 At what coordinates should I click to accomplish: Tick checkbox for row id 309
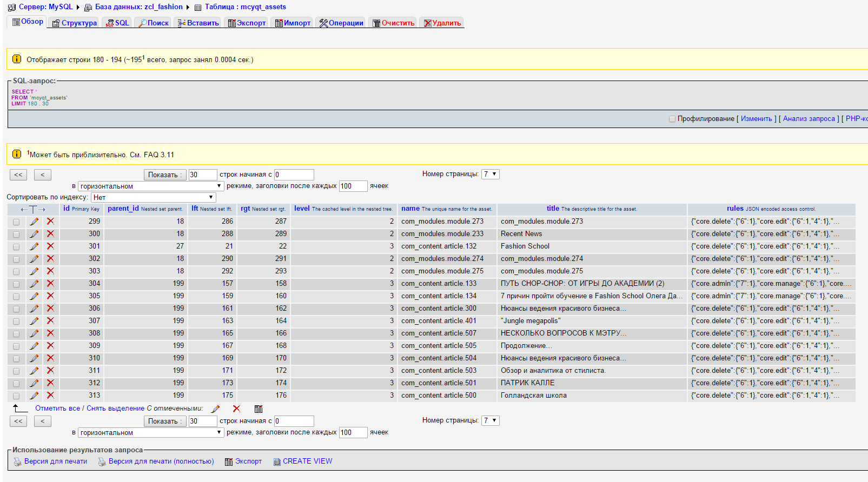coord(16,346)
